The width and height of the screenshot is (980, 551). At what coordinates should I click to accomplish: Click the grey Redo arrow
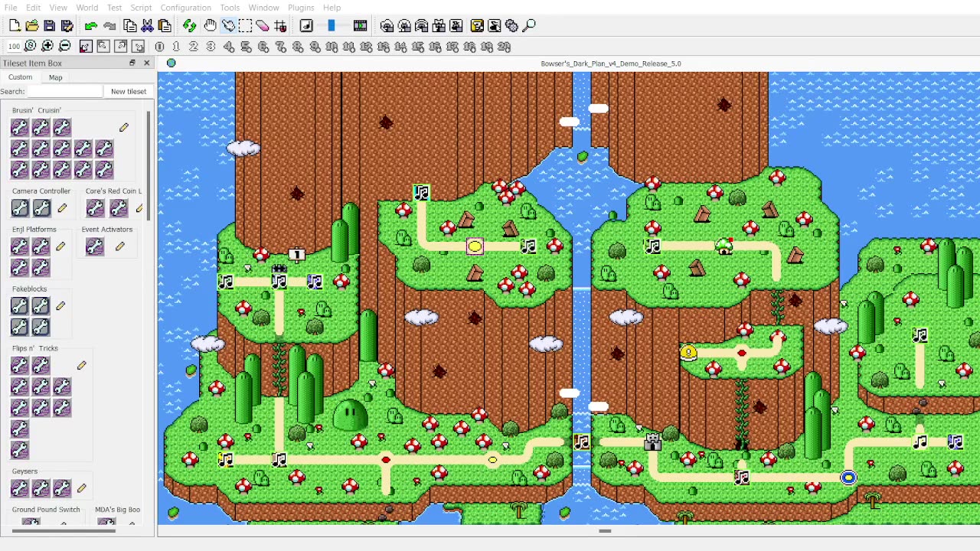click(109, 26)
